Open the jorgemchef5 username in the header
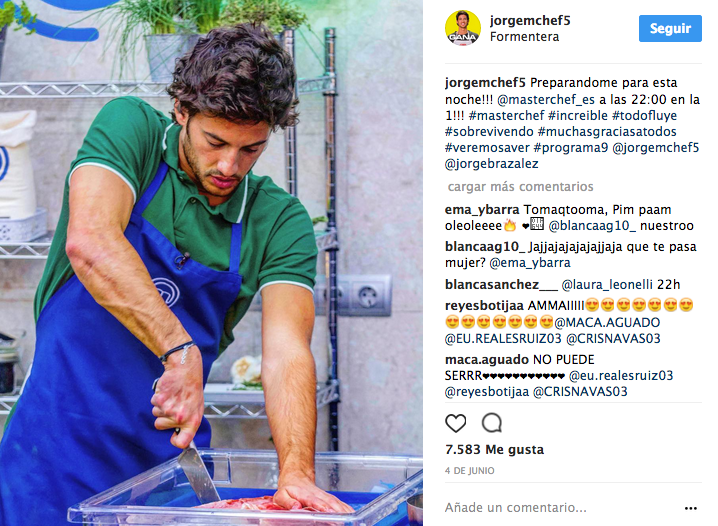Screen dimensions: 718x526 coord(530,21)
